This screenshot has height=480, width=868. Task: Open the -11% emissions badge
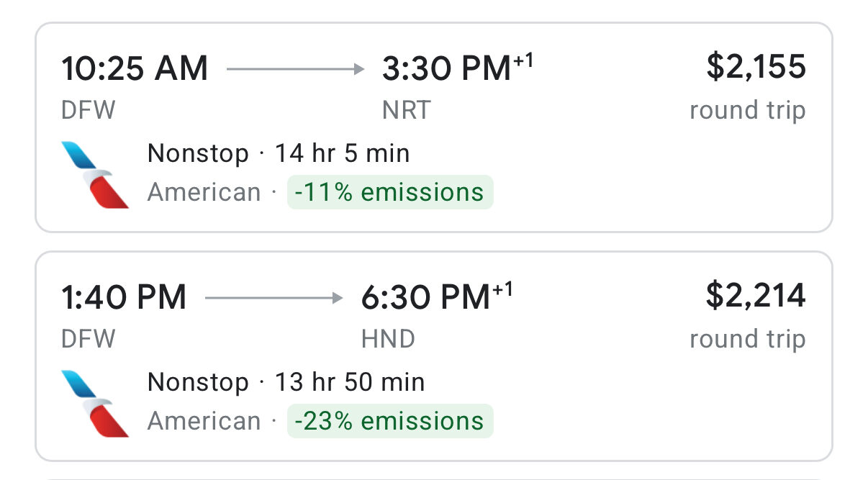point(390,192)
